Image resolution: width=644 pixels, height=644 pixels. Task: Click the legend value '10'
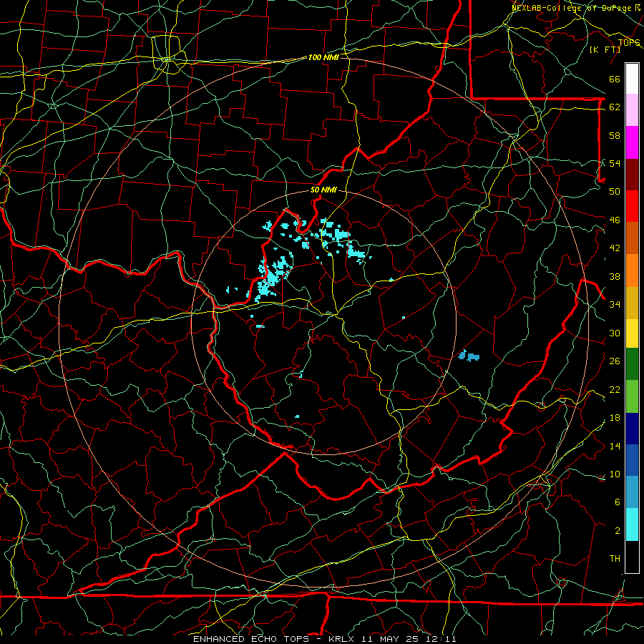tap(615, 474)
